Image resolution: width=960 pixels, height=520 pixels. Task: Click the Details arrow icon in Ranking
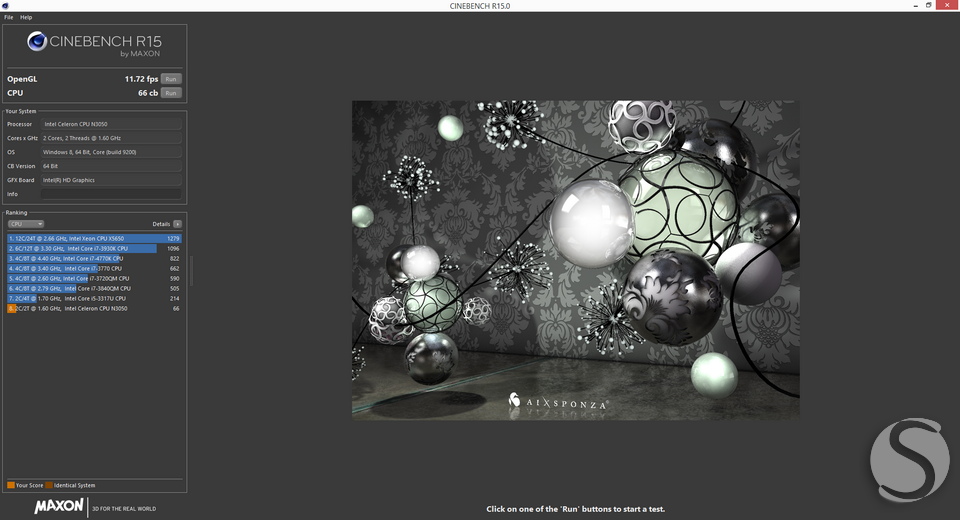pos(178,224)
